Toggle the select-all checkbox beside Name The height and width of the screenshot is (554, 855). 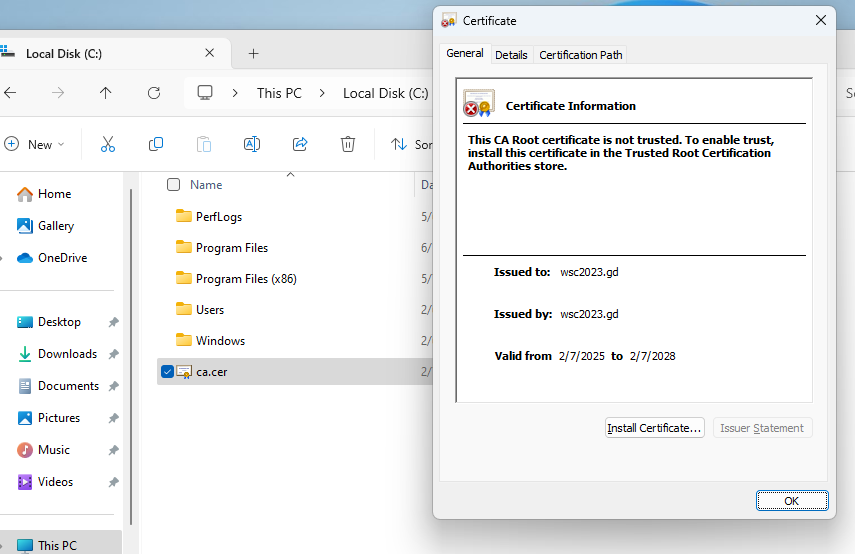[x=173, y=185]
